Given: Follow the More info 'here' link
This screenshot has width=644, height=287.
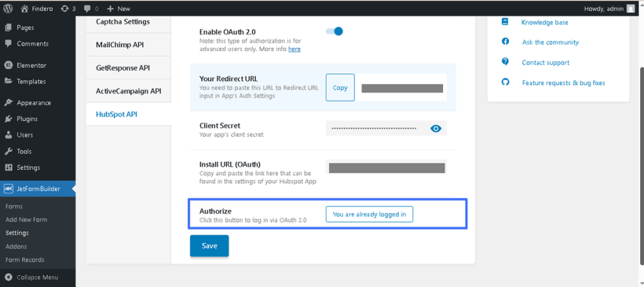Looking at the screenshot, I should click(x=294, y=49).
